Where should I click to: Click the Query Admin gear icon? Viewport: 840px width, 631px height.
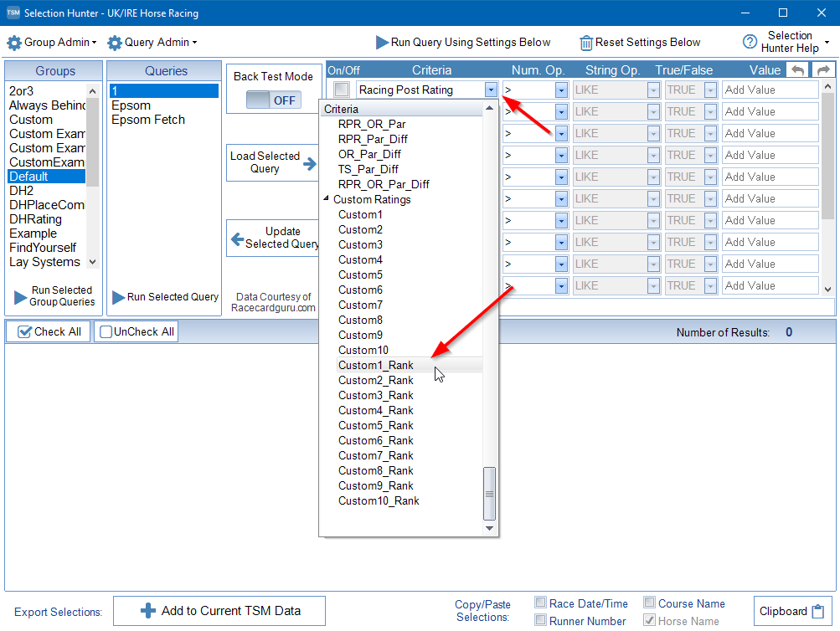click(x=115, y=43)
